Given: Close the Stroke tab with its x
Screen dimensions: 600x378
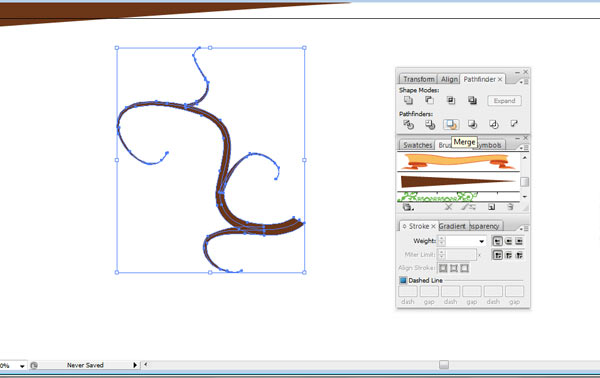Looking at the screenshot, I should (x=433, y=226).
